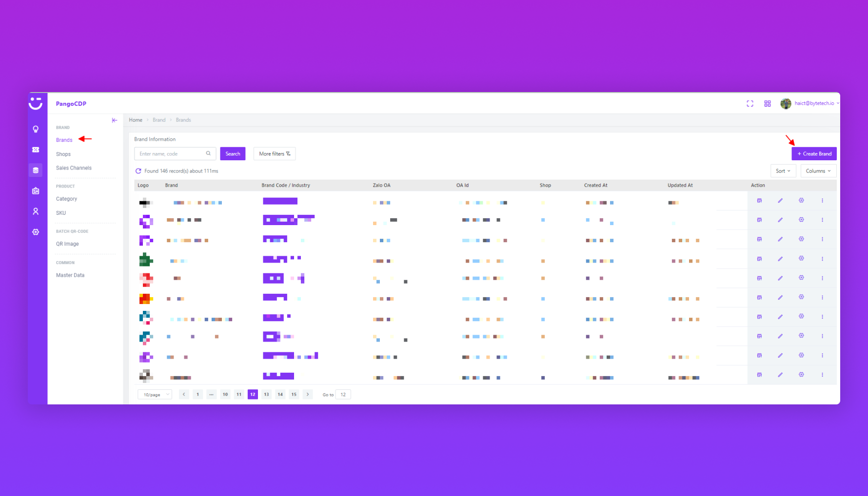Click the name or code search field
This screenshot has height=496, width=868.
tap(171, 154)
